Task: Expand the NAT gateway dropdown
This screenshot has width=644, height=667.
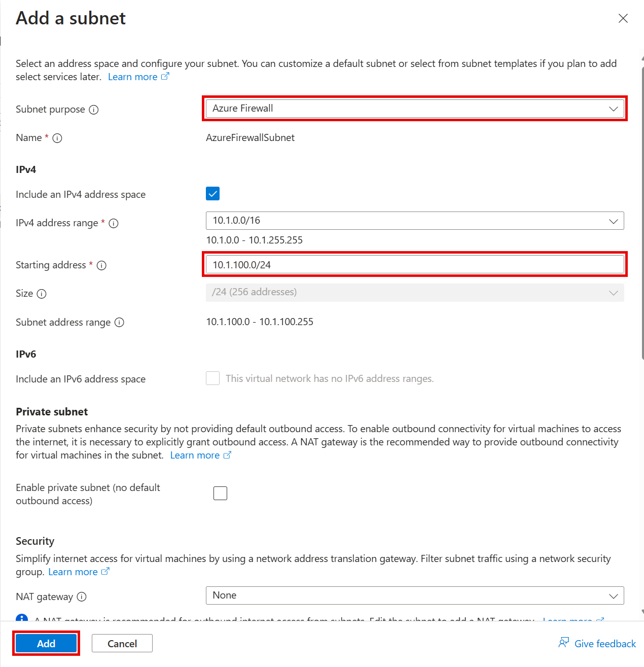Action: tap(613, 595)
